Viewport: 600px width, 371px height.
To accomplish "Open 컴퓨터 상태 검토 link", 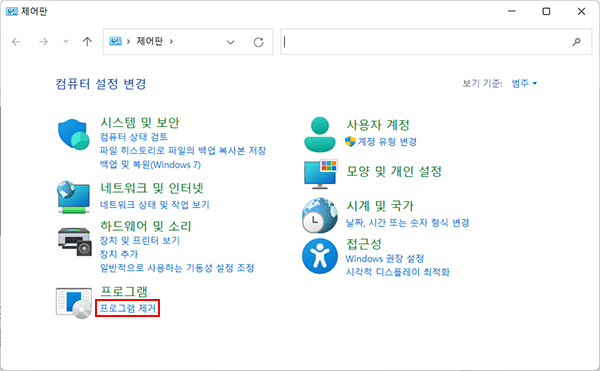I will click(x=134, y=137).
